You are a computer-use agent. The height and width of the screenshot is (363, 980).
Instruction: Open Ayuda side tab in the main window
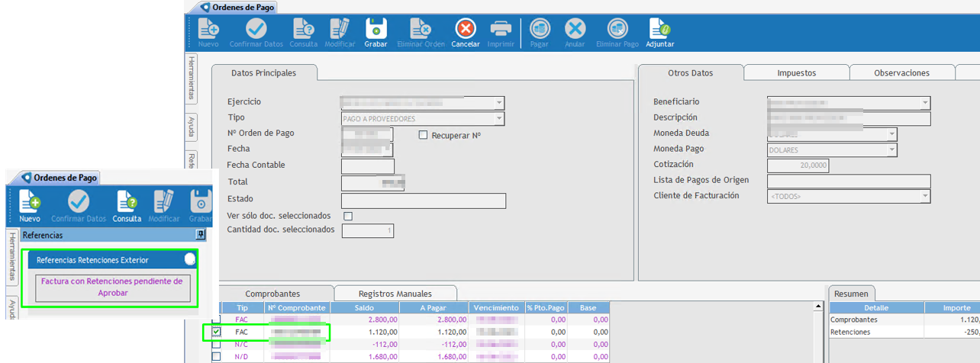pyautogui.click(x=192, y=126)
